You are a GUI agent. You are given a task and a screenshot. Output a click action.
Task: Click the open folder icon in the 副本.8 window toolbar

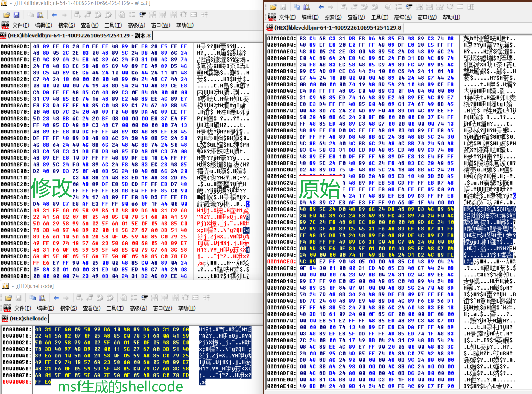(7, 15)
